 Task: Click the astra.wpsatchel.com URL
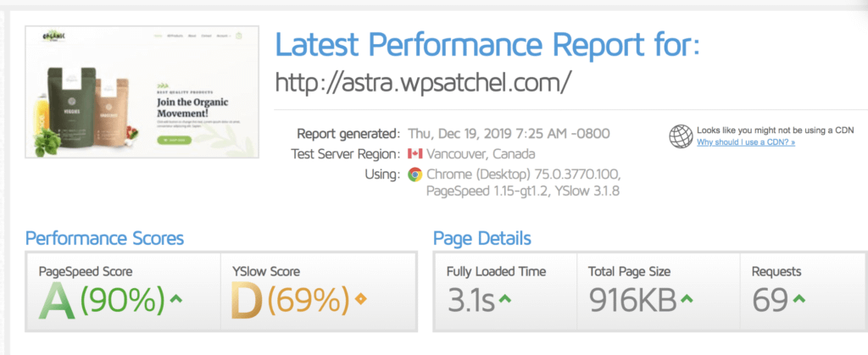(425, 82)
